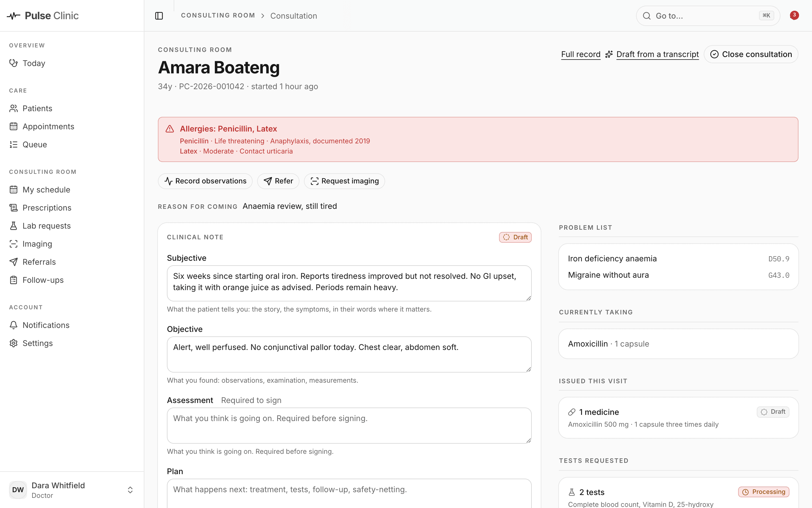The width and height of the screenshot is (812, 508).
Task: Open My schedule in the Consulting Room
Action: 72,189
